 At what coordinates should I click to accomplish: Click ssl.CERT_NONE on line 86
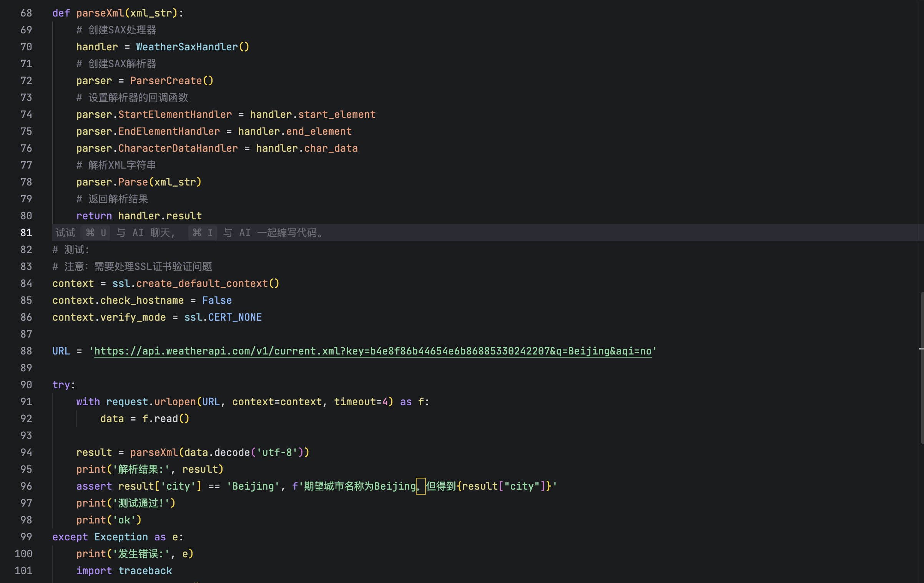coord(223,317)
